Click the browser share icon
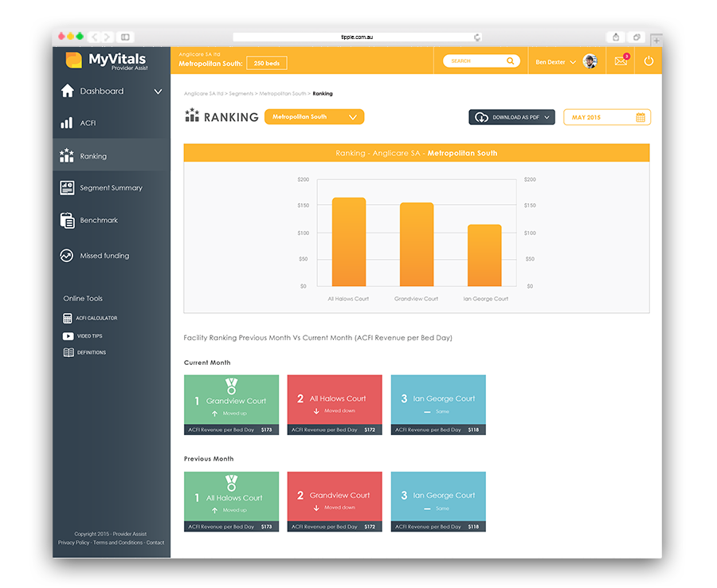717x588 pixels. tap(616, 37)
